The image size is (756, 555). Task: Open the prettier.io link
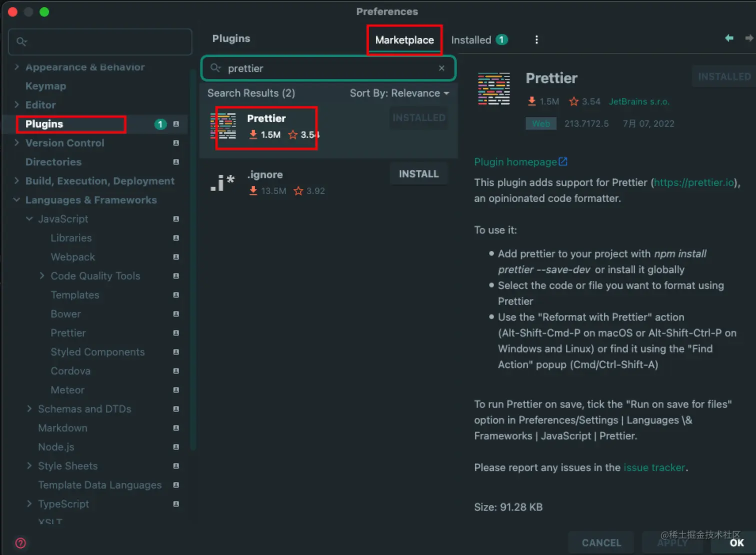[693, 182]
